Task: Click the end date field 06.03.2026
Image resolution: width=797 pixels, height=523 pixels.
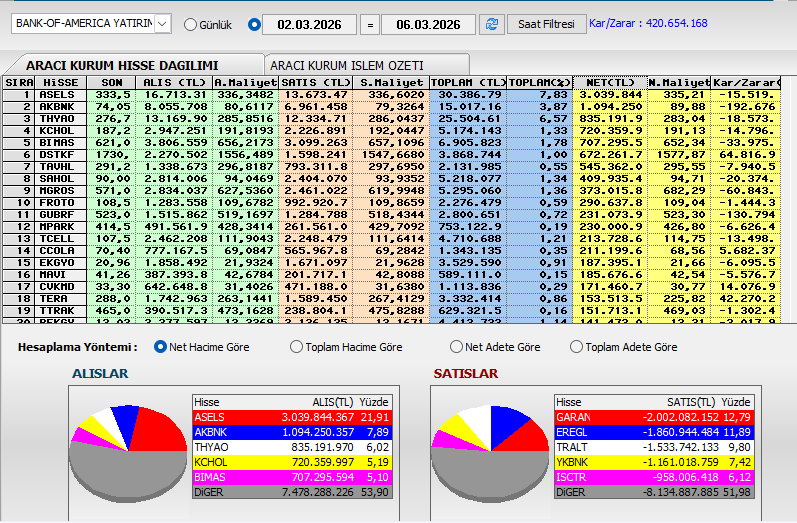Action: (x=428, y=24)
